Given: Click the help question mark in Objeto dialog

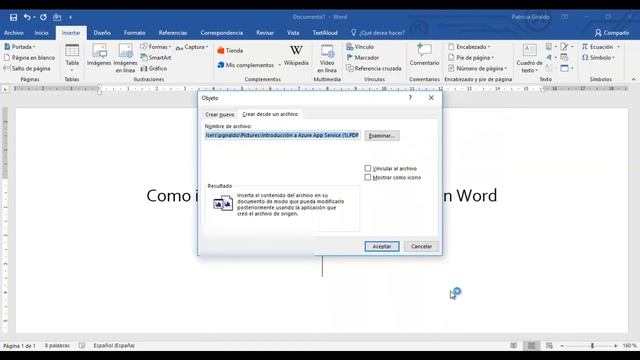Looking at the screenshot, I should pyautogui.click(x=410, y=98).
